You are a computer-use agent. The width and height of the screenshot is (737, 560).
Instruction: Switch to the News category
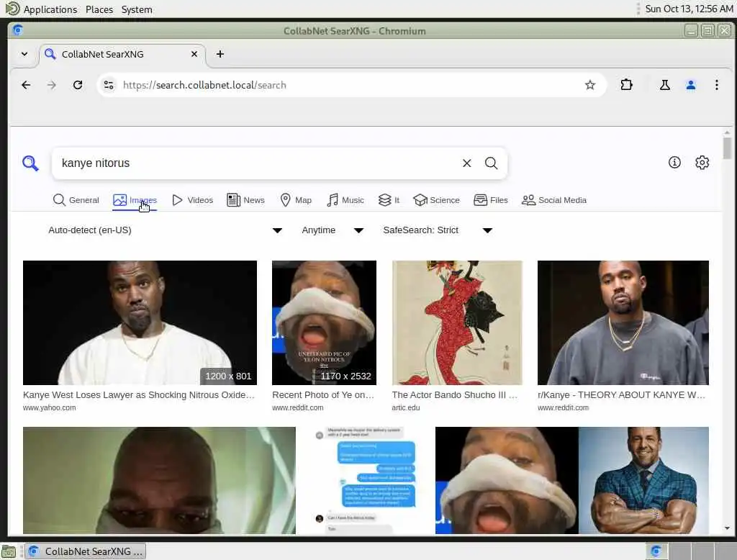246,200
